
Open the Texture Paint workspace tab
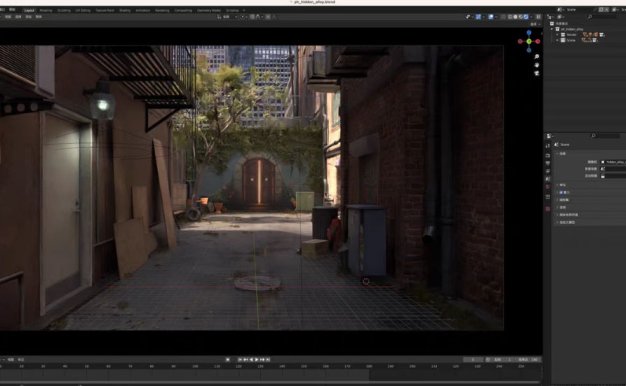tap(105, 10)
